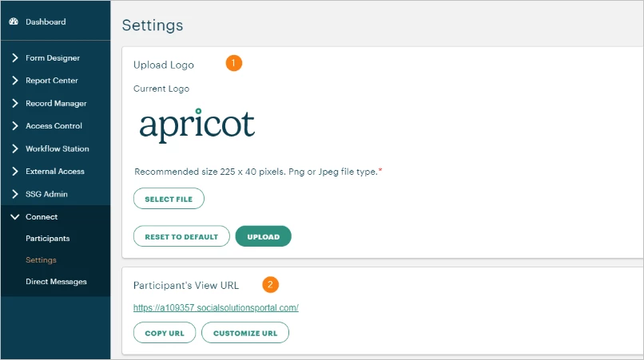Click the Select File button
Viewport: 644px width, 360px height.
[x=169, y=199]
